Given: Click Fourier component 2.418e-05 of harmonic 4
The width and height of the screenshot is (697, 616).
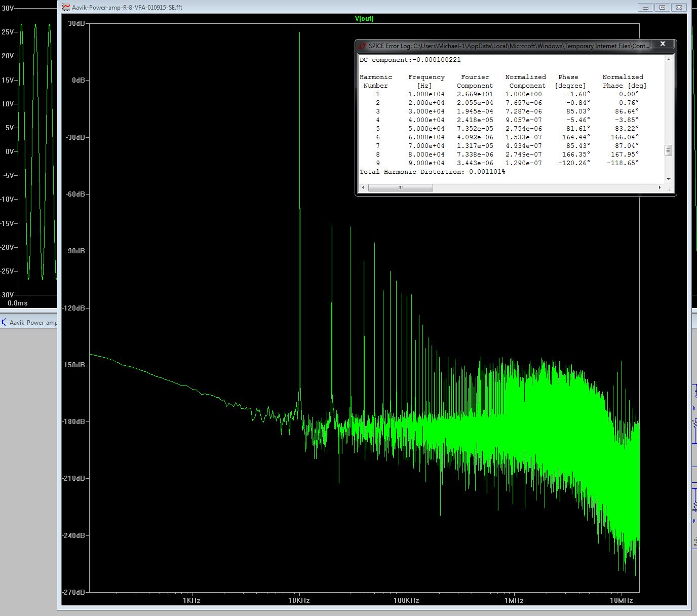Looking at the screenshot, I should [x=475, y=120].
